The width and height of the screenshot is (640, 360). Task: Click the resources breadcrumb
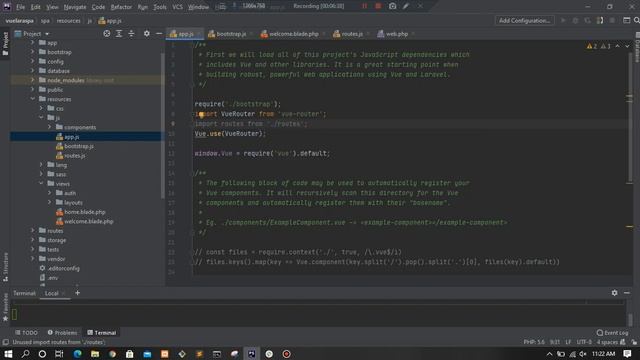click(69, 20)
